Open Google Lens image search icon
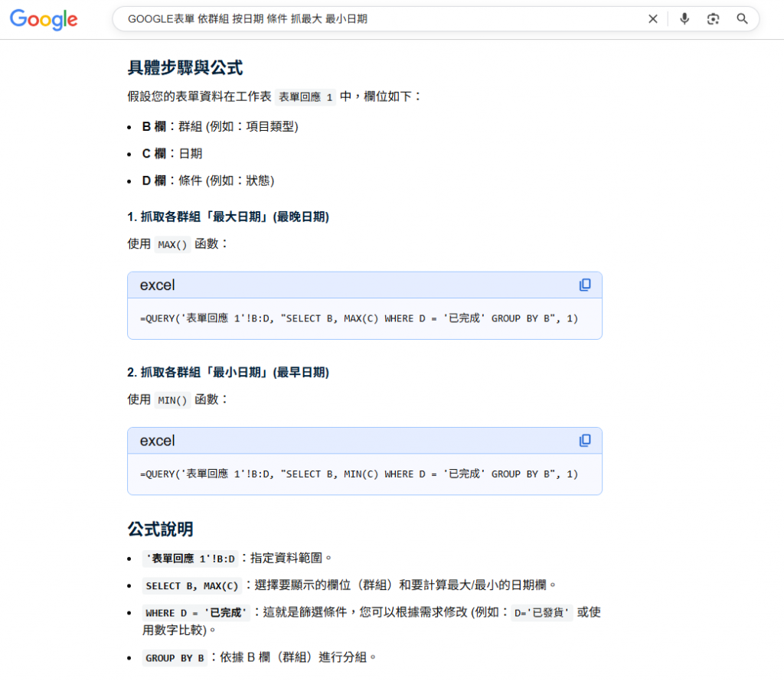Viewport: 784px width, 681px height. pos(713,19)
